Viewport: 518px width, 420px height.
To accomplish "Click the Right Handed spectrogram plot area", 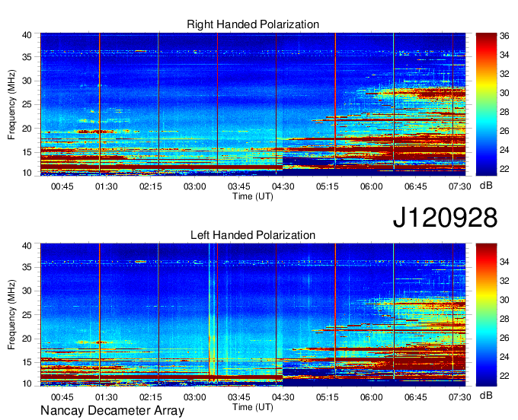I will point(253,104).
